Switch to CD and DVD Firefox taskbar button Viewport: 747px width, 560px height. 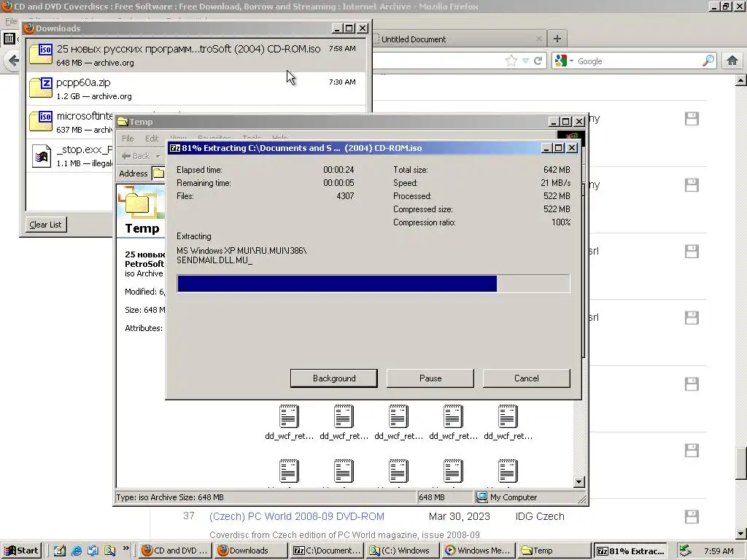tap(175, 551)
